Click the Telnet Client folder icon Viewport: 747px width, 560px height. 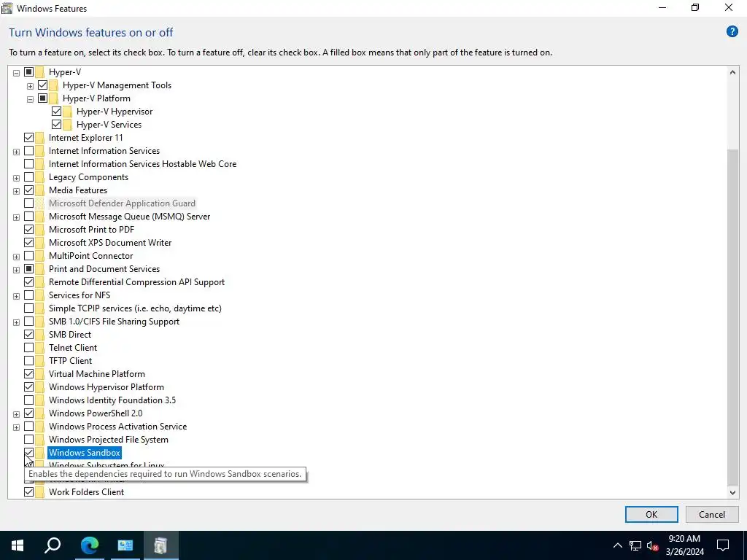coord(40,348)
